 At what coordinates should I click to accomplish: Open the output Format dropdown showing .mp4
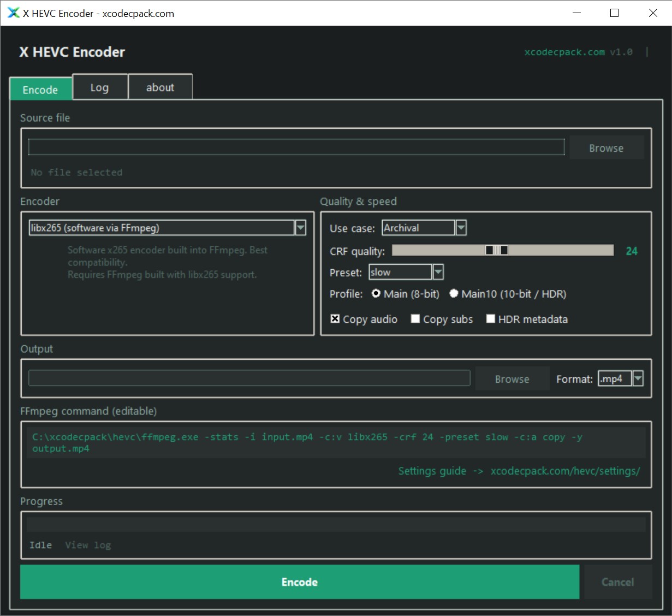638,378
